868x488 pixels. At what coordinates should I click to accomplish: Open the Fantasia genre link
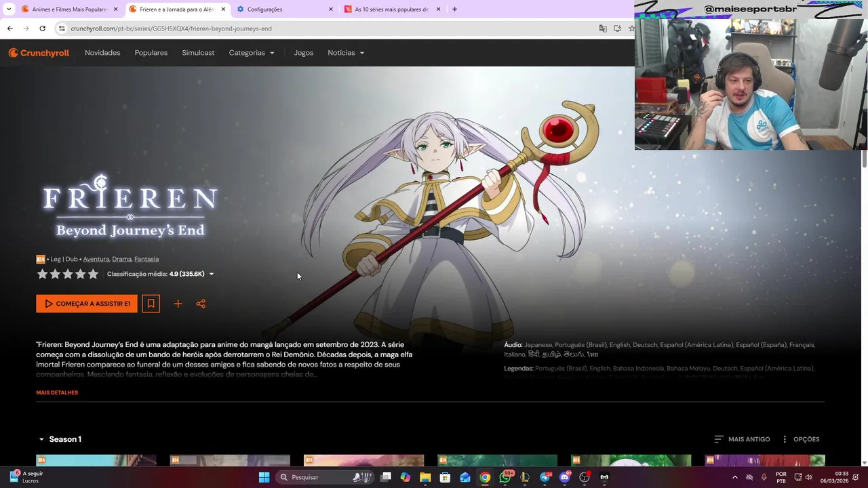click(146, 259)
